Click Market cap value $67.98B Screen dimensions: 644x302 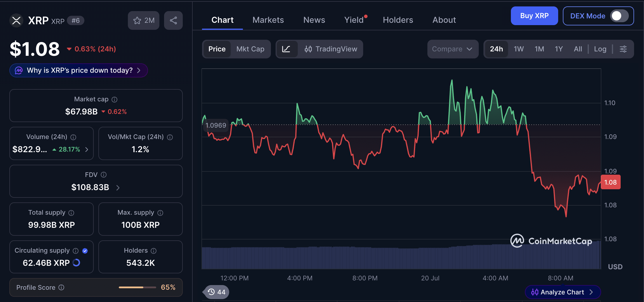point(81,112)
